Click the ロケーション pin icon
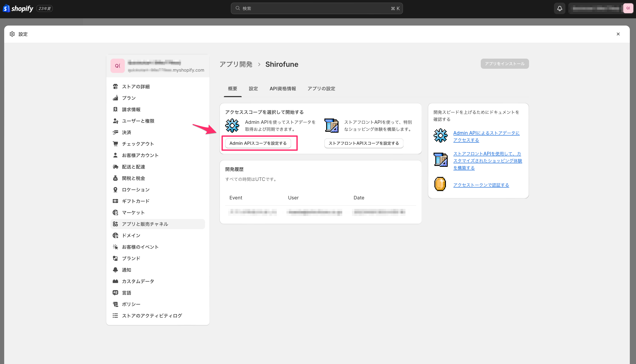 click(115, 190)
